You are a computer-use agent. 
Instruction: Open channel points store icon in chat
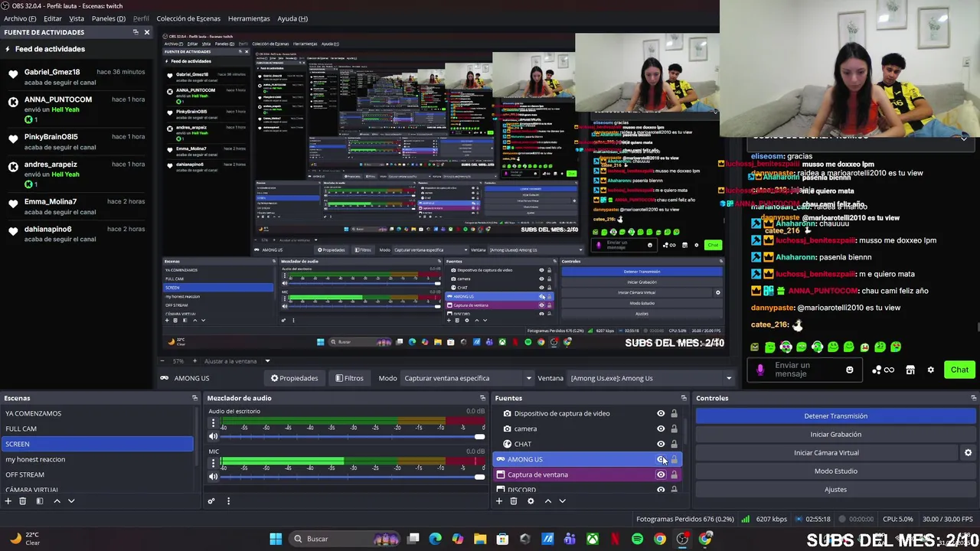pyautogui.click(x=910, y=370)
